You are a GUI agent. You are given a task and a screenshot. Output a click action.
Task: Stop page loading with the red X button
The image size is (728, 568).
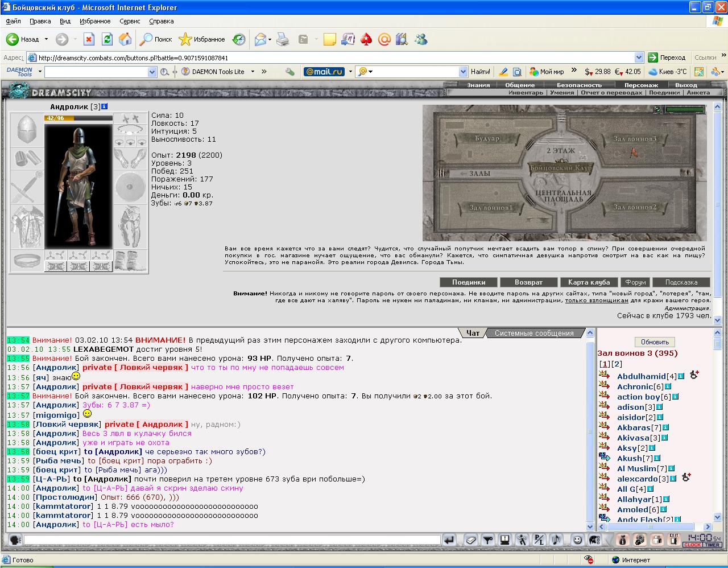pyautogui.click(x=89, y=39)
